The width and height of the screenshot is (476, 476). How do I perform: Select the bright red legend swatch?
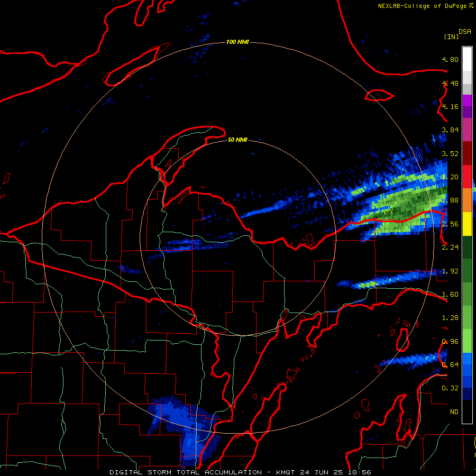coord(467,177)
